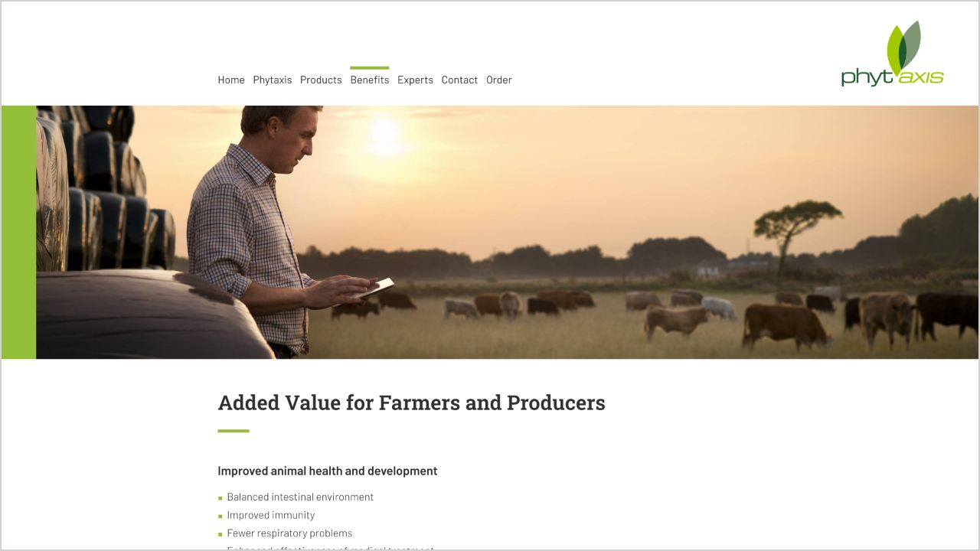Open the Products navigation item

pyautogui.click(x=321, y=80)
